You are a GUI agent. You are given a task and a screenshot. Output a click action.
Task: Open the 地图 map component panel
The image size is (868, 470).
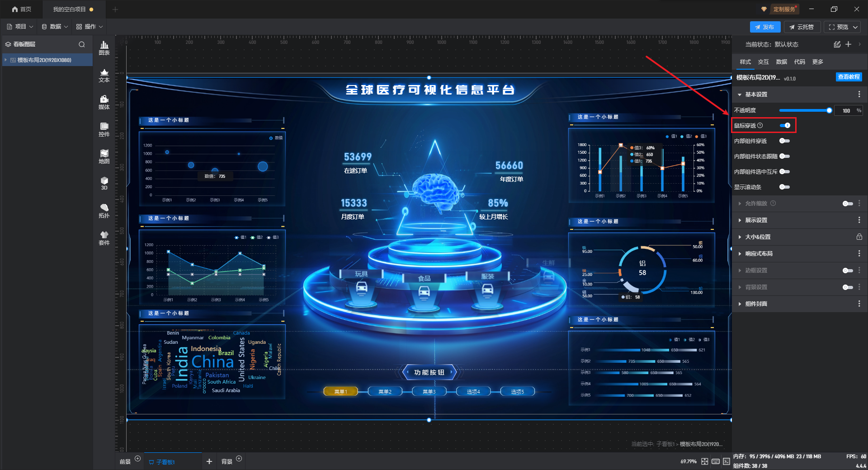104,157
